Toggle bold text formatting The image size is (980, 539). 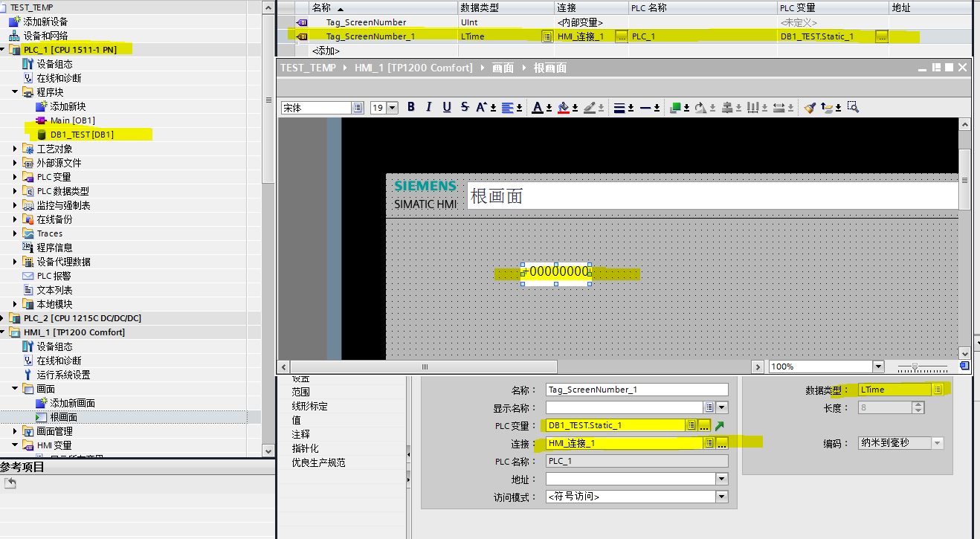(x=410, y=107)
